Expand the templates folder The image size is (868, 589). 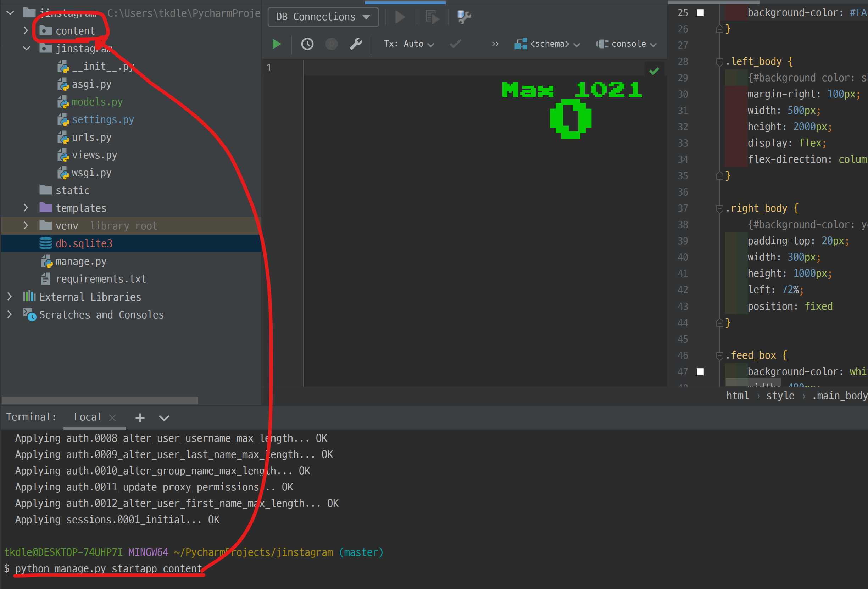26,208
